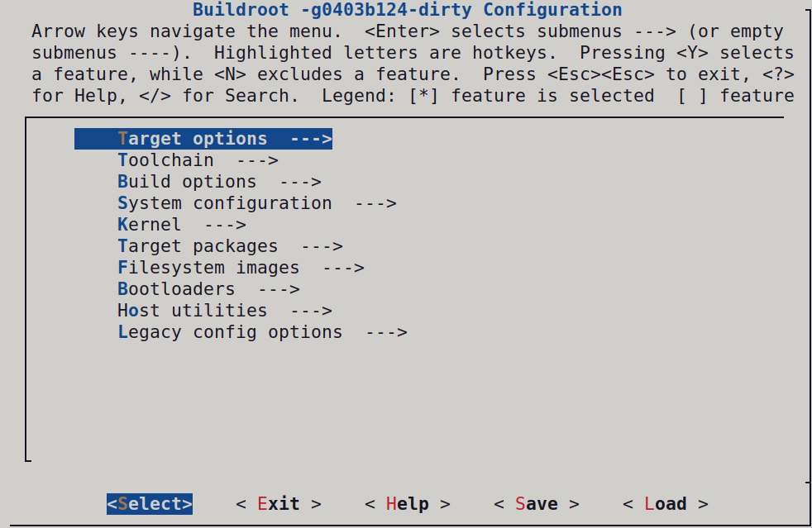
Task: Select the Toolchain menu entry
Action: (166, 160)
